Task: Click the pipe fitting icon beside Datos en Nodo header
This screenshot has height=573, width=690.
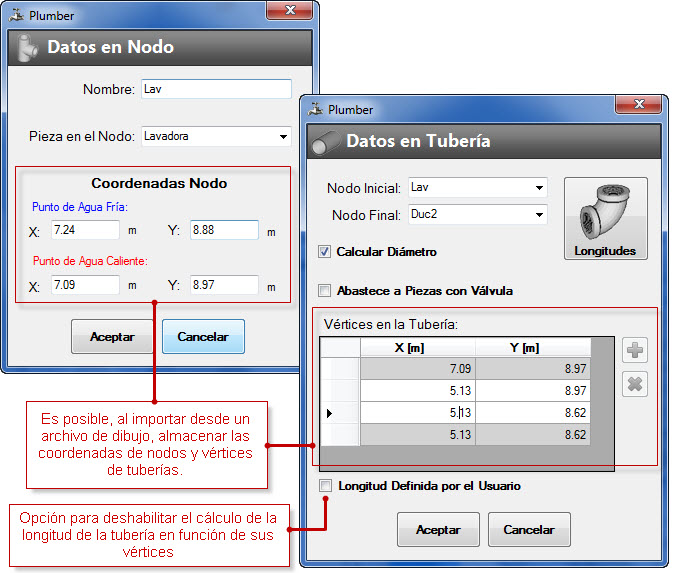Action: pyautogui.click(x=25, y=47)
